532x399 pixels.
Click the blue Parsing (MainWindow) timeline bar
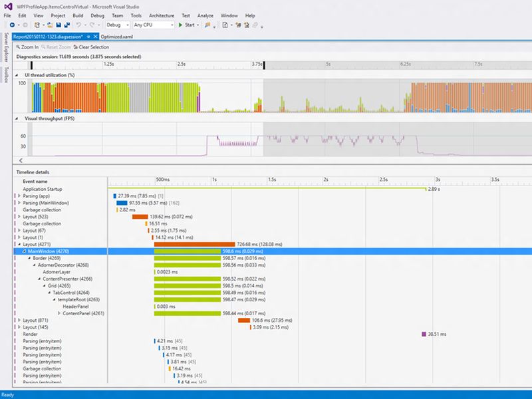122,203
